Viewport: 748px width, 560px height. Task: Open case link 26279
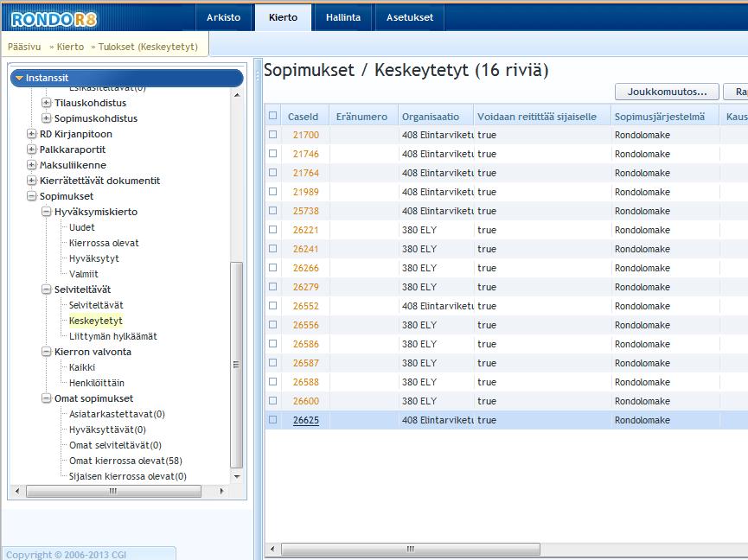306,287
